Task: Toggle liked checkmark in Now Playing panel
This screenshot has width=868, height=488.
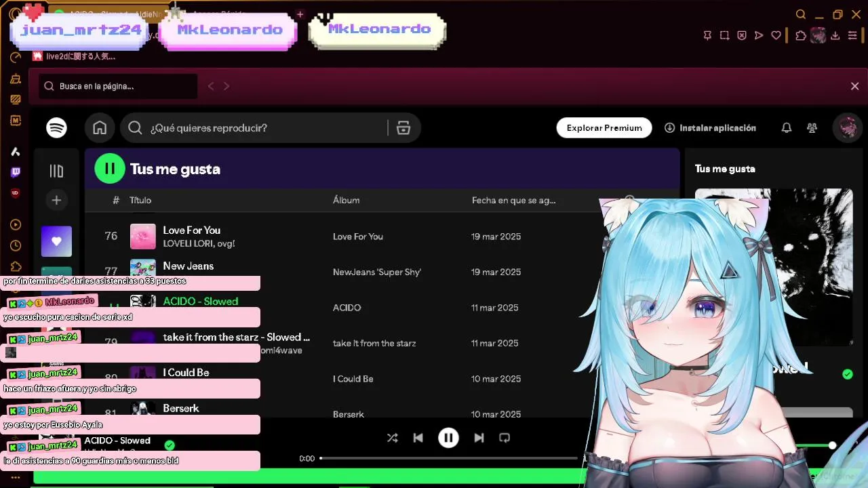Action: [847, 374]
